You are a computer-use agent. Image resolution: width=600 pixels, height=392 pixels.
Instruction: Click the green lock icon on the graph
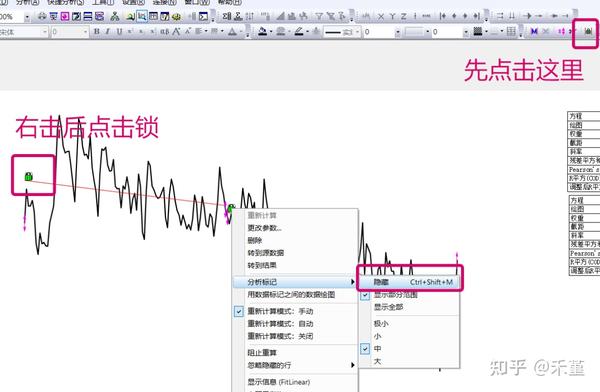pyautogui.click(x=29, y=176)
